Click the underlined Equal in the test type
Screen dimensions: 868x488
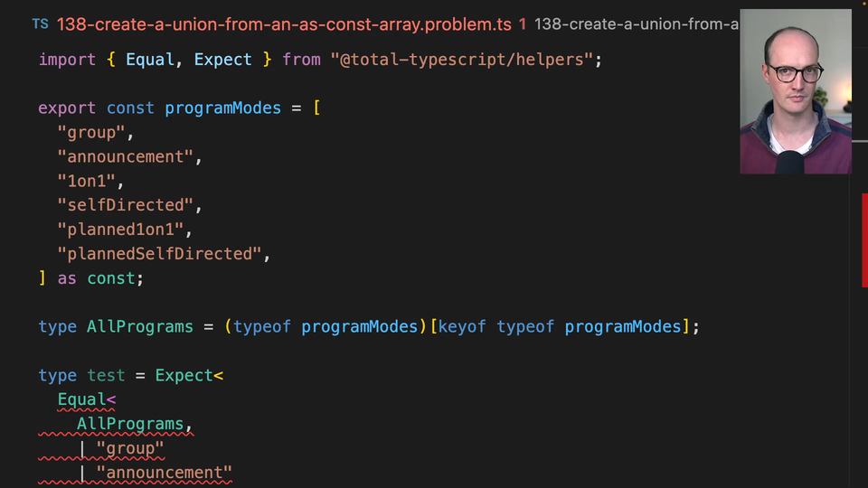[82, 399]
